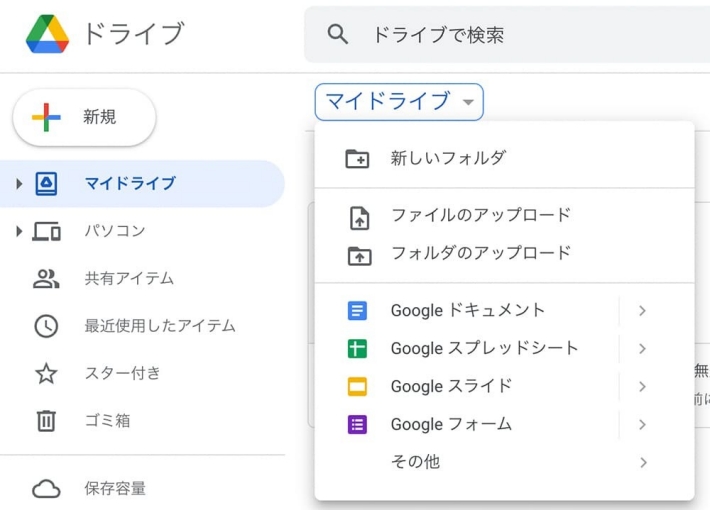Click the パソコン devices icon

[x=46, y=231]
